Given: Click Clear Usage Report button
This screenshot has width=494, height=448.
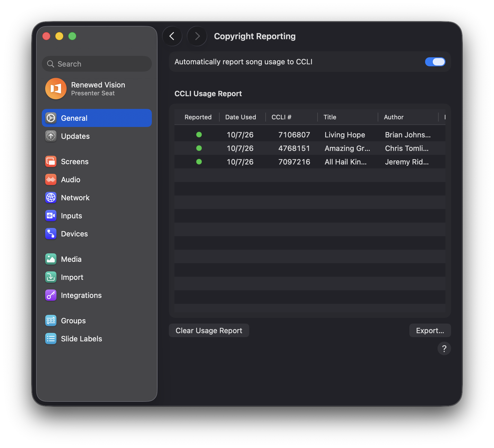Looking at the screenshot, I should pos(209,330).
